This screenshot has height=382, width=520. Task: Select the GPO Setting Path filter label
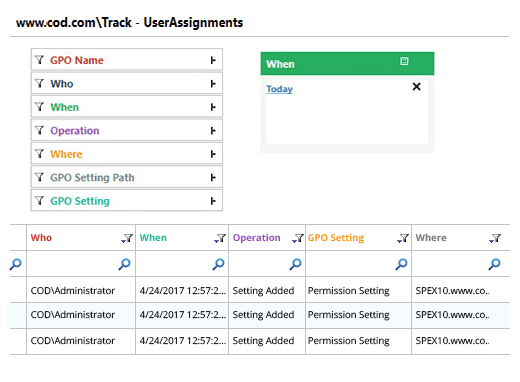92,178
